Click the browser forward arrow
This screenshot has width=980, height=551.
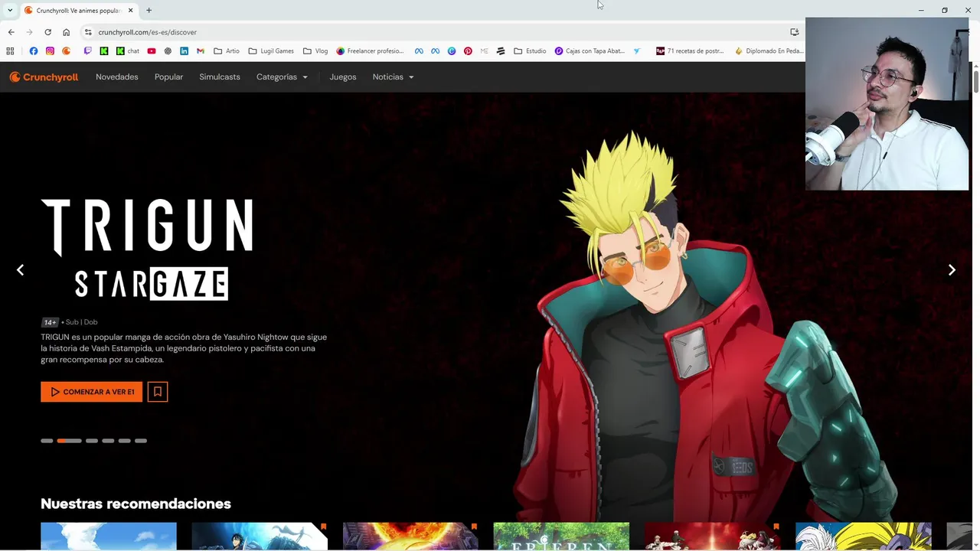29,32
